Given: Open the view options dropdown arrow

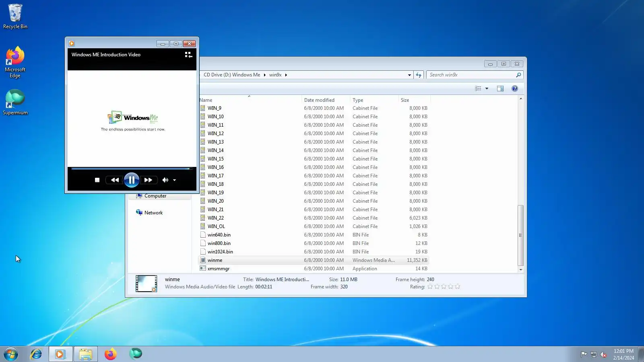Looking at the screenshot, I should tap(487, 88).
